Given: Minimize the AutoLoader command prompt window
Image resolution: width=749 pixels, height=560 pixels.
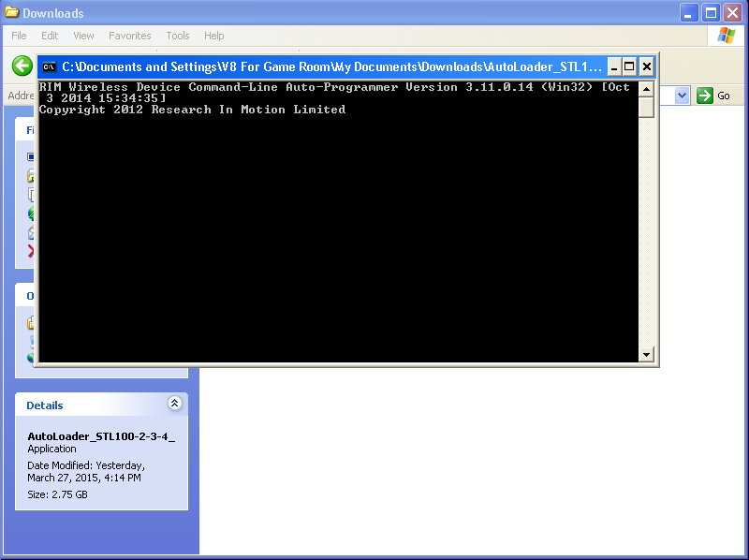Looking at the screenshot, I should (614, 66).
